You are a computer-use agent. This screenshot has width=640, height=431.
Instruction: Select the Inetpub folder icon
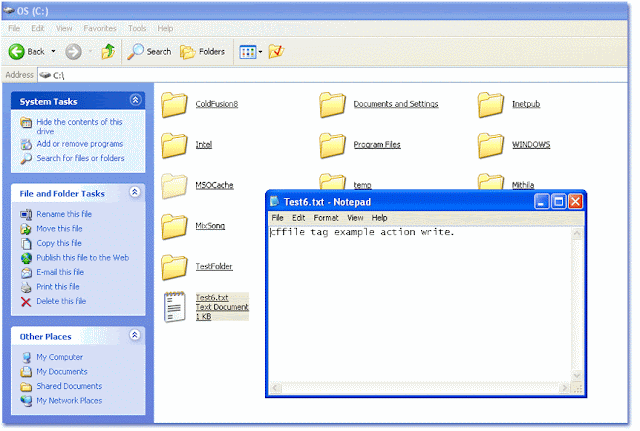click(491, 104)
